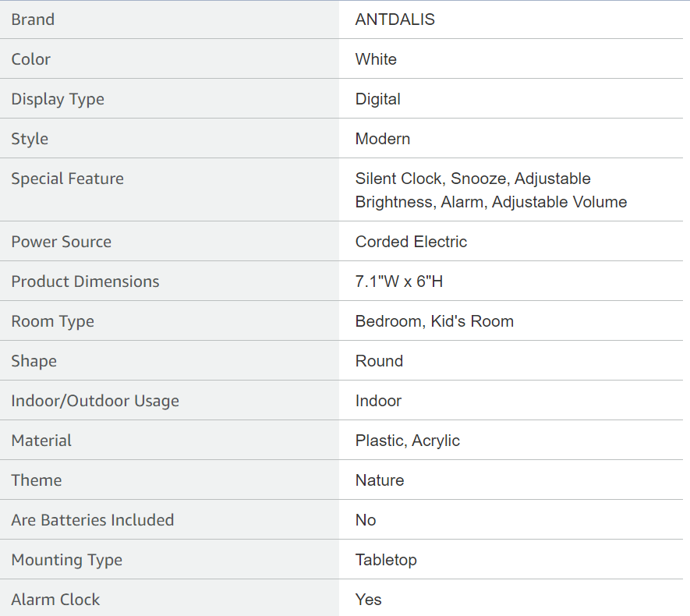
Task: Click the Round shape value
Action: coord(379,361)
